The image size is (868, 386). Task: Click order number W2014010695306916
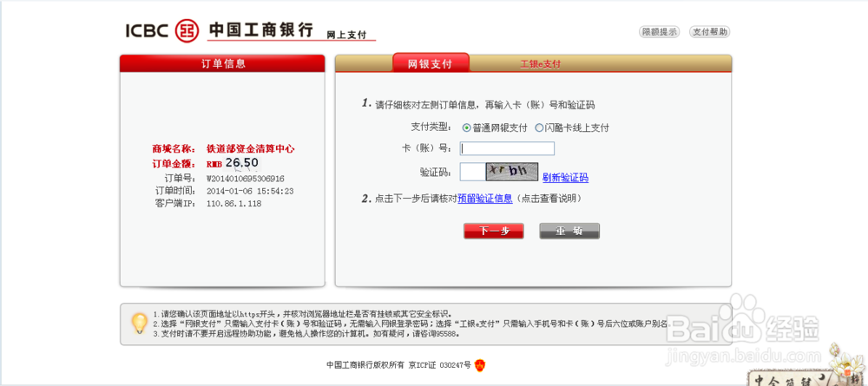point(246,179)
